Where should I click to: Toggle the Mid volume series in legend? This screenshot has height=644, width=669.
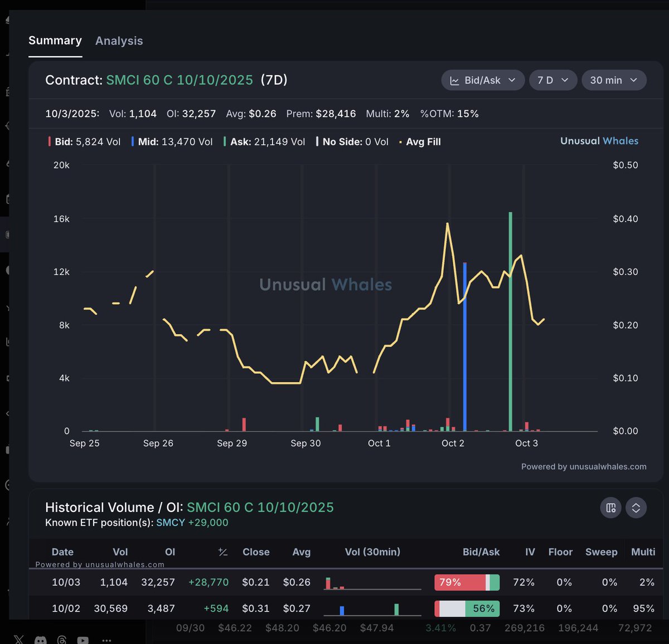(172, 142)
